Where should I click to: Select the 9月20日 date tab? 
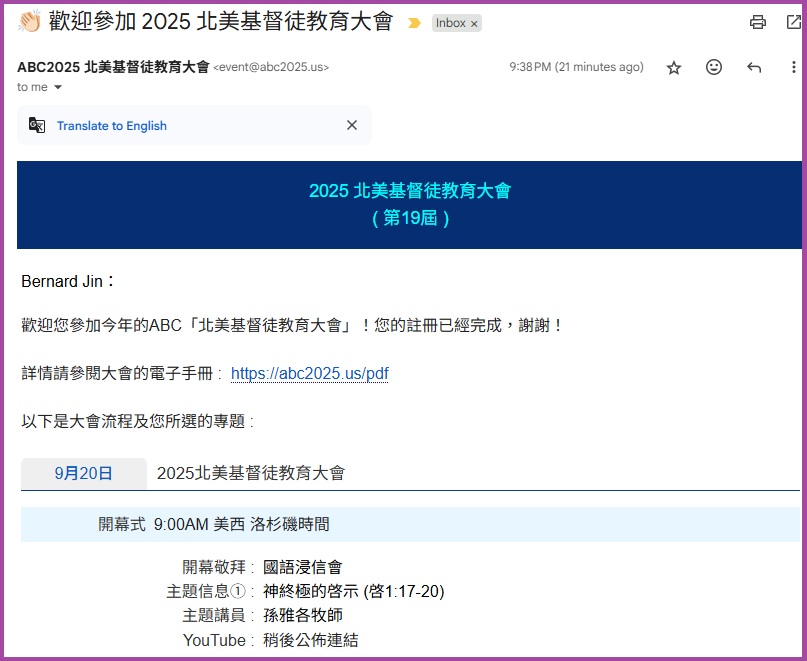tap(84, 474)
